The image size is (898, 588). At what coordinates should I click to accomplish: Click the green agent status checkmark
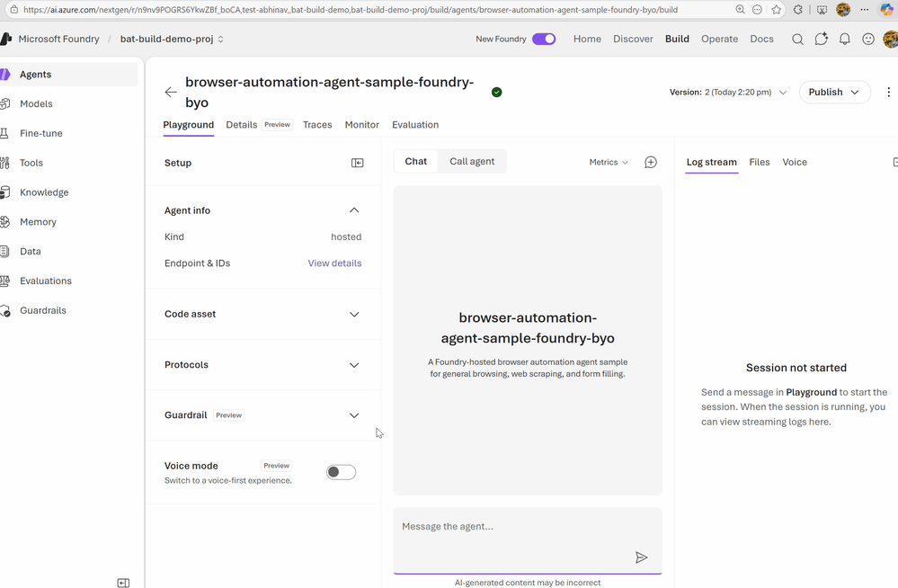point(496,93)
